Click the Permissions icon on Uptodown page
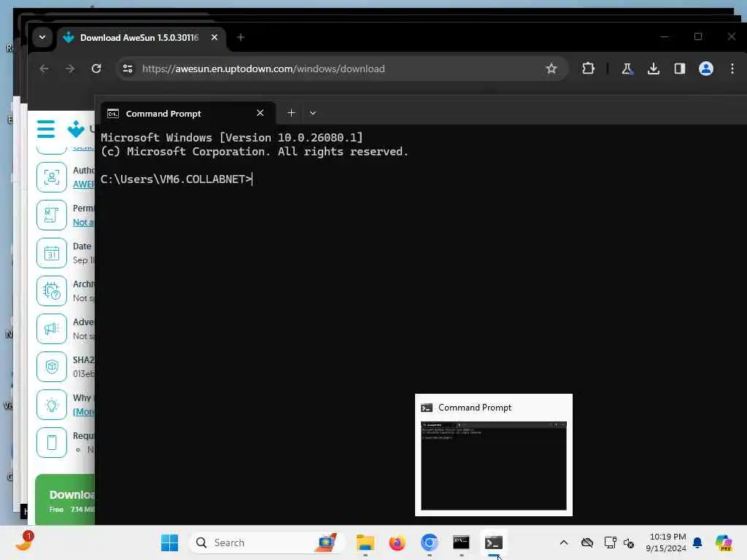 coord(52,215)
